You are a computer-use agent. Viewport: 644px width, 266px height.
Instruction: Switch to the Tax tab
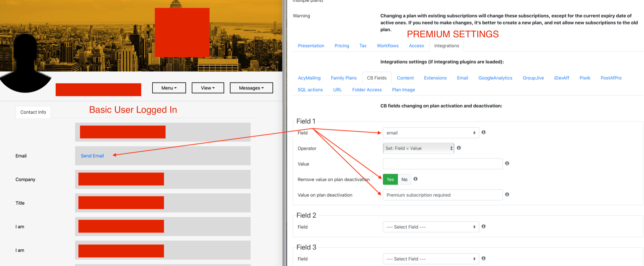(363, 46)
